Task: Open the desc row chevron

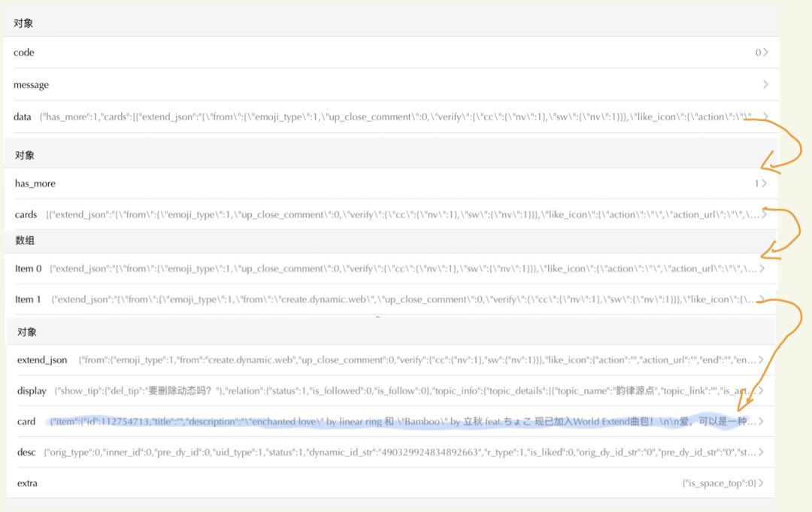Action: coord(761,452)
